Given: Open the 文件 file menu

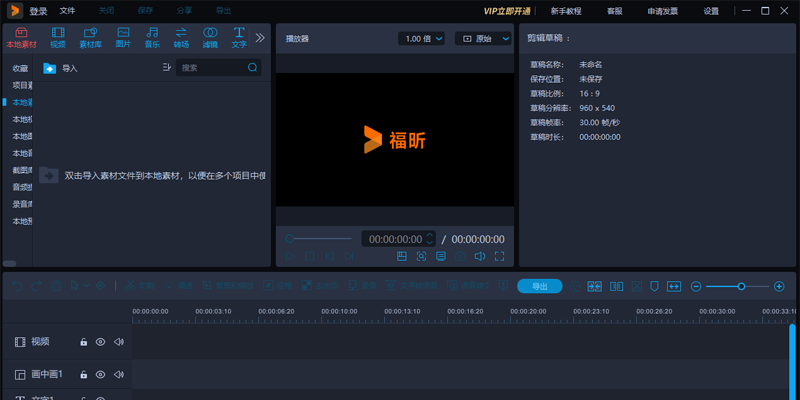Looking at the screenshot, I should [67, 11].
